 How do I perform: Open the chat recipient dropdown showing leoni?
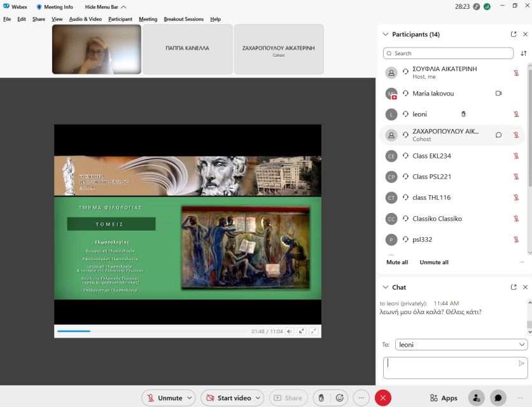pos(461,345)
